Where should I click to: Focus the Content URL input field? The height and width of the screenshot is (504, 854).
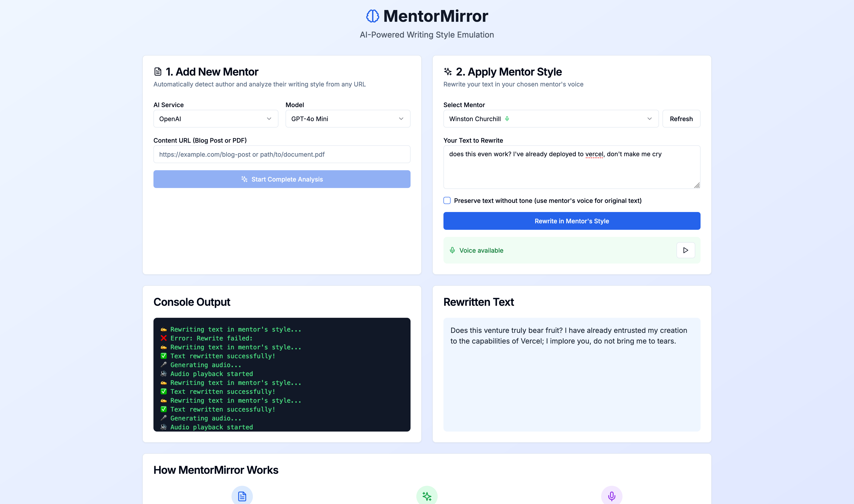[x=282, y=154]
